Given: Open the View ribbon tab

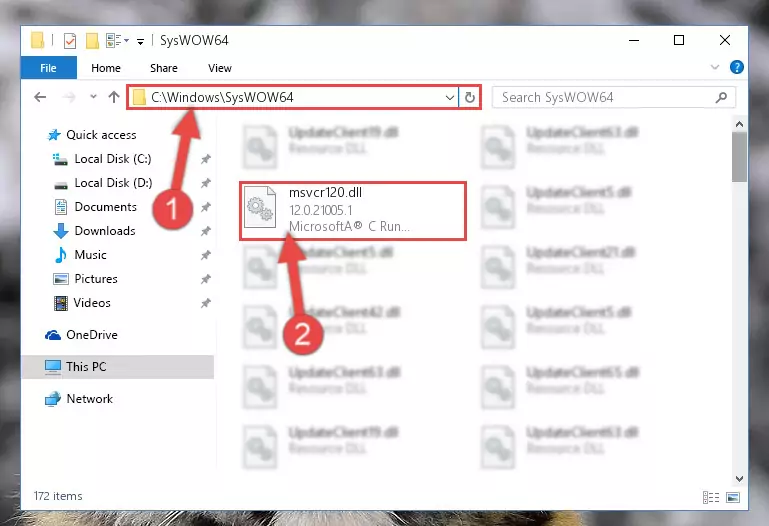Looking at the screenshot, I should click(x=220, y=68).
